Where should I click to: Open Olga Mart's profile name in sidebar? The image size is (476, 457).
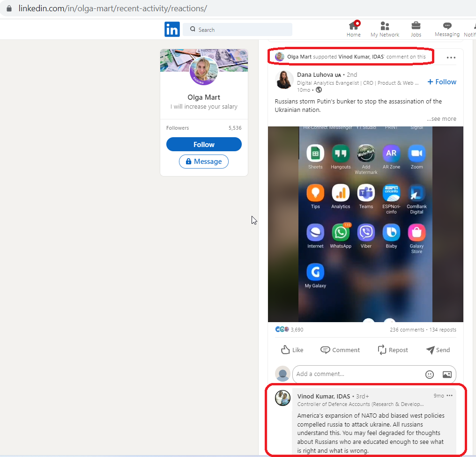(x=204, y=97)
